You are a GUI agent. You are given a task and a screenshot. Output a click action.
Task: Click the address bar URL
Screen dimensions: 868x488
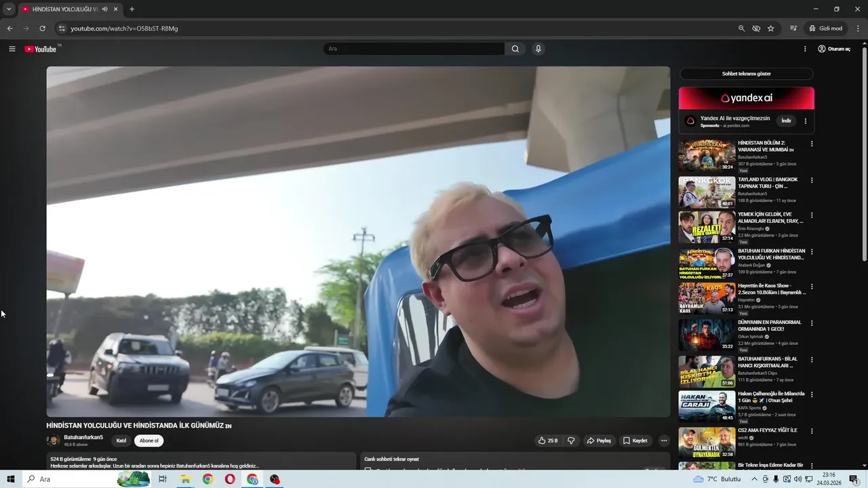click(x=125, y=28)
